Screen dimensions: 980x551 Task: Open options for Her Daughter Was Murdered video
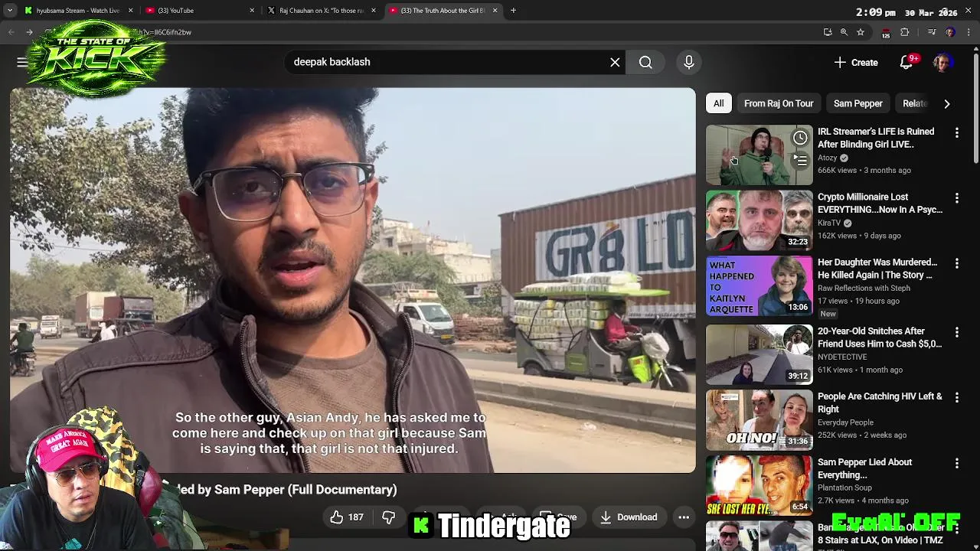(x=956, y=263)
